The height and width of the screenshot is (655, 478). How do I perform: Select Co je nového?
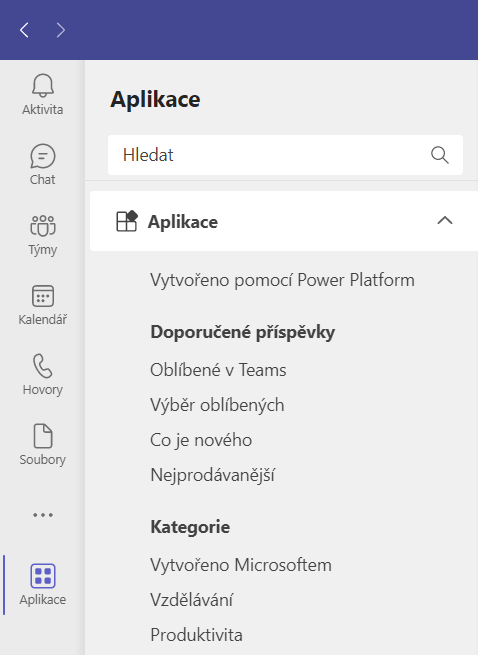[x=201, y=440]
